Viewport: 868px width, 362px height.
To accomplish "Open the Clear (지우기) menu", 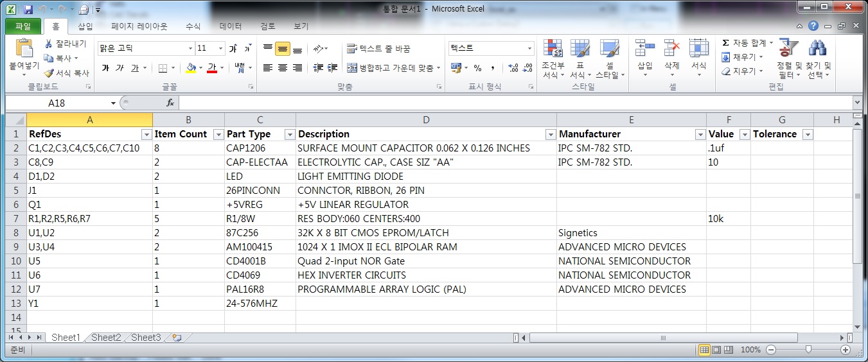I will pos(742,71).
